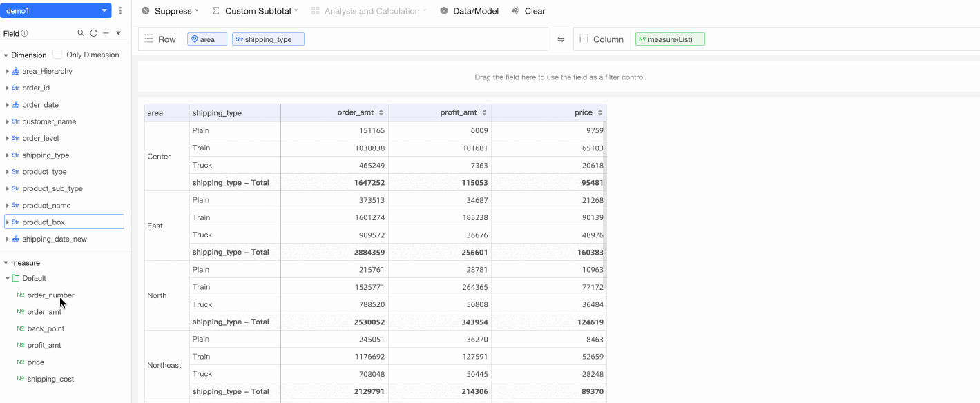
Task: Click the price column sort icon
Action: tap(600, 112)
